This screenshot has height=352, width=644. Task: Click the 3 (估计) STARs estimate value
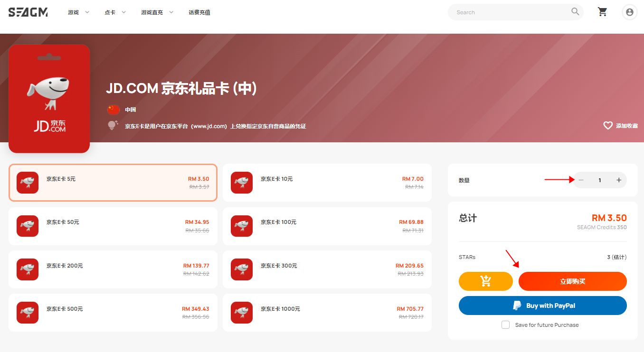click(x=617, y=257)
